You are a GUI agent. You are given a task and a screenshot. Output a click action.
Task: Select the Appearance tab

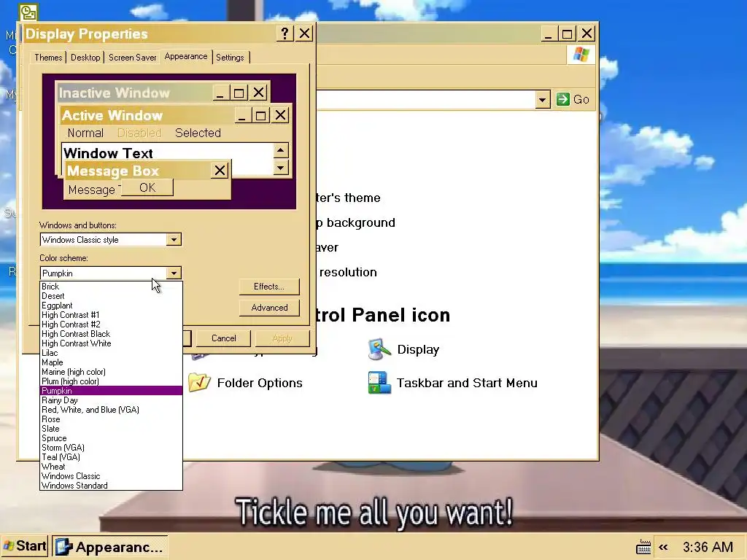[186, 56]
